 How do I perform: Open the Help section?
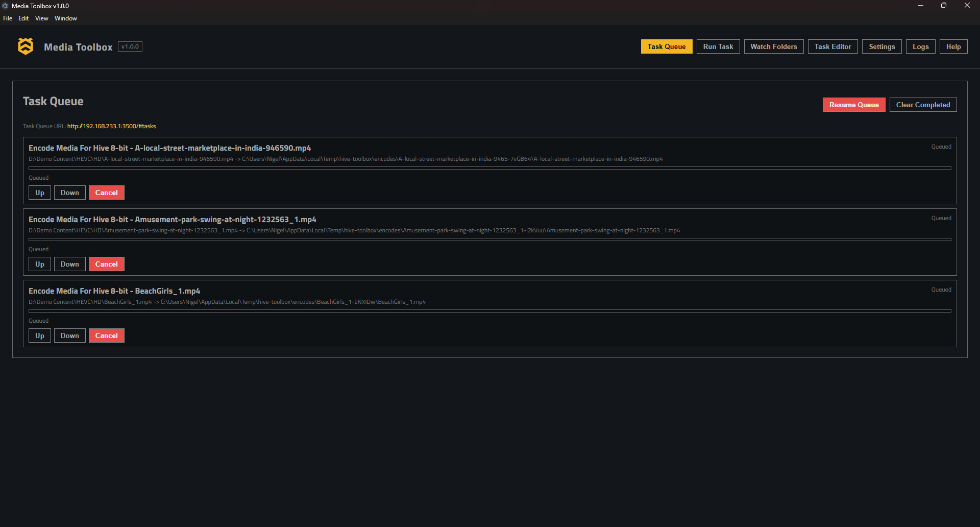953,46
